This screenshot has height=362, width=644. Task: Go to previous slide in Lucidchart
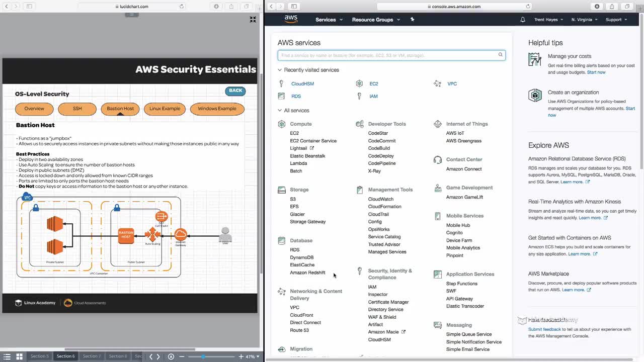(150, 356)
